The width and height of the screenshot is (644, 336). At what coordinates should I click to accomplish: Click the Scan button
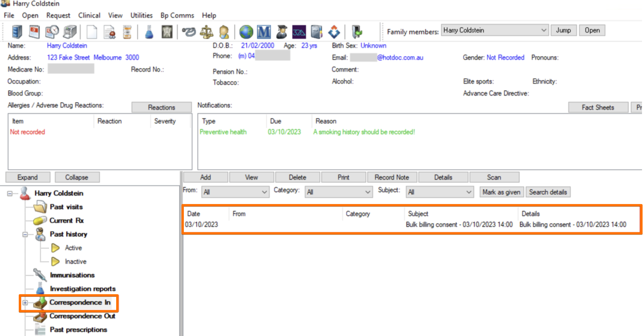(494, 177)
